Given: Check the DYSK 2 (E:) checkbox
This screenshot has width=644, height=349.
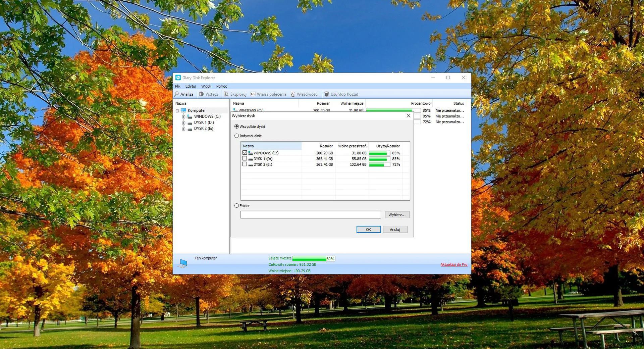Looking at the screenshot, I should tap(245, 164).
